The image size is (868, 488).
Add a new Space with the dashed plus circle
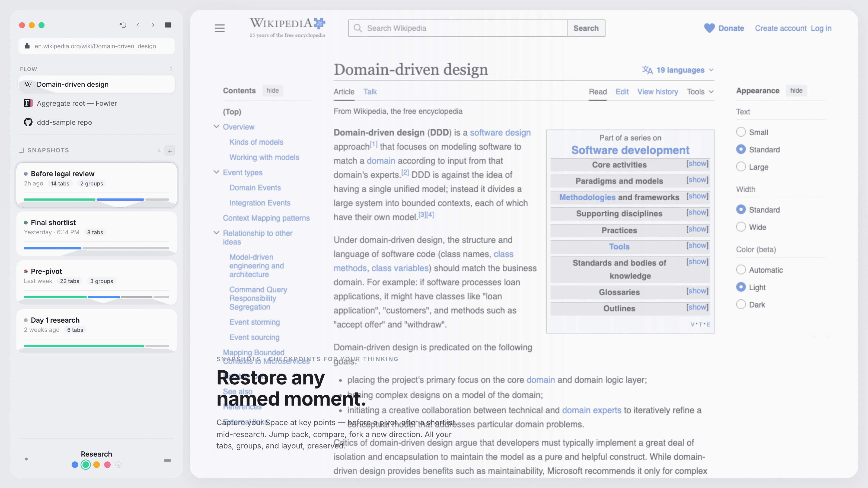(x=118, y=465)
